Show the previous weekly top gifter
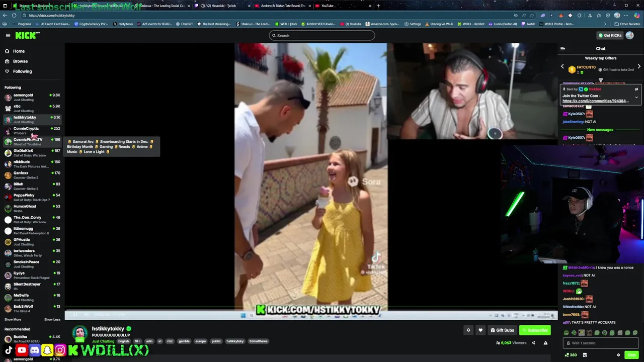 pos(562,66)
